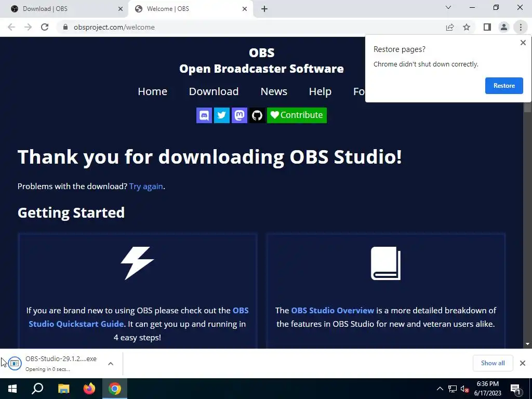Click the browser back arrow
This screenshot has height=399, width=532.
click(11, 27)
